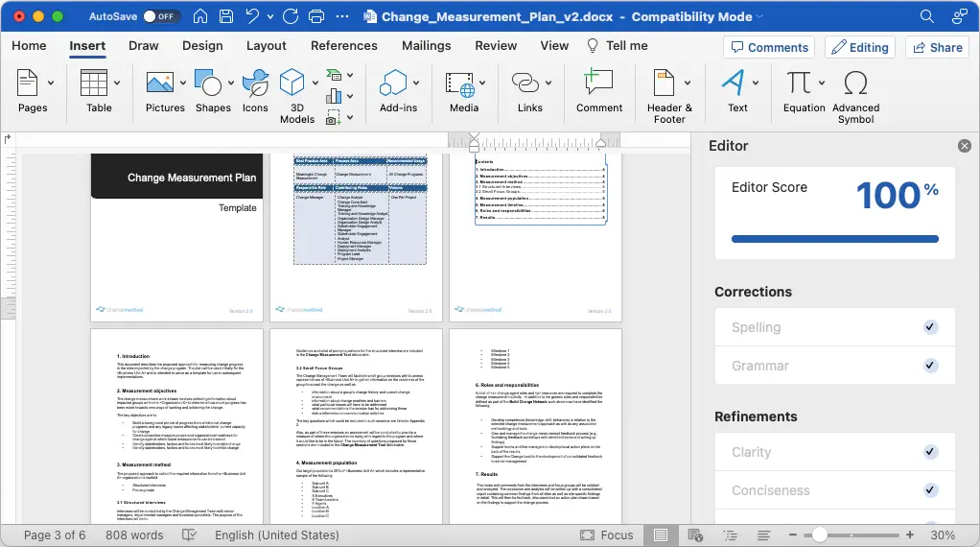Screen dimensions: 980x547
Task: Open more quick access commands ellipsis
Action: click(x=342, y=17)
